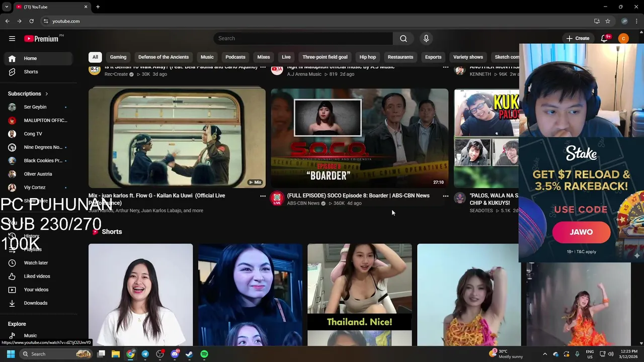Open Shorts in the sidebar

pos(39,72)
